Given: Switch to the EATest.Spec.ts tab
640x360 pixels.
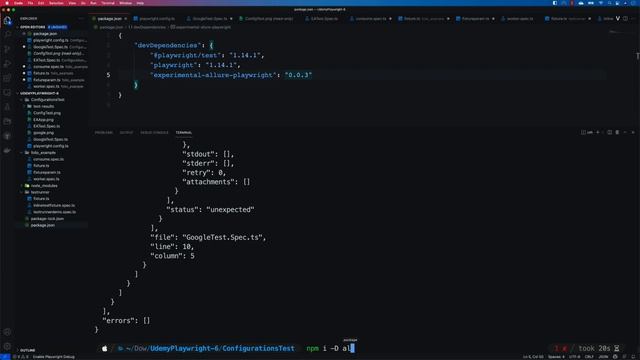Looking at the screenshot, I should click(x=324, y=19).
